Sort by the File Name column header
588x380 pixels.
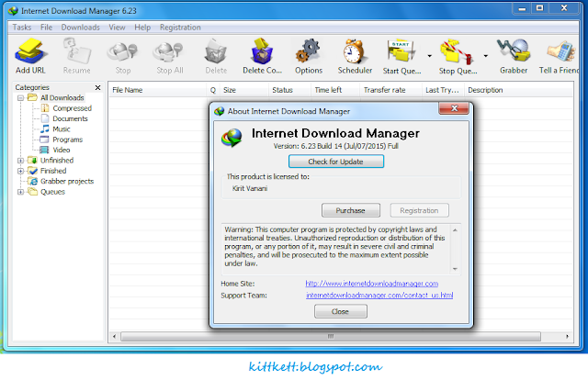pyautogui.click(x=157, y=90)
